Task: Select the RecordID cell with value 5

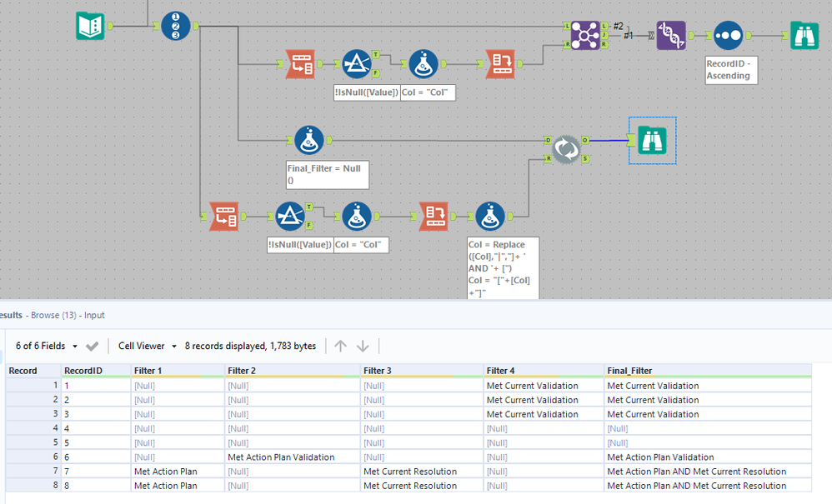Action: tap(96, 442)
